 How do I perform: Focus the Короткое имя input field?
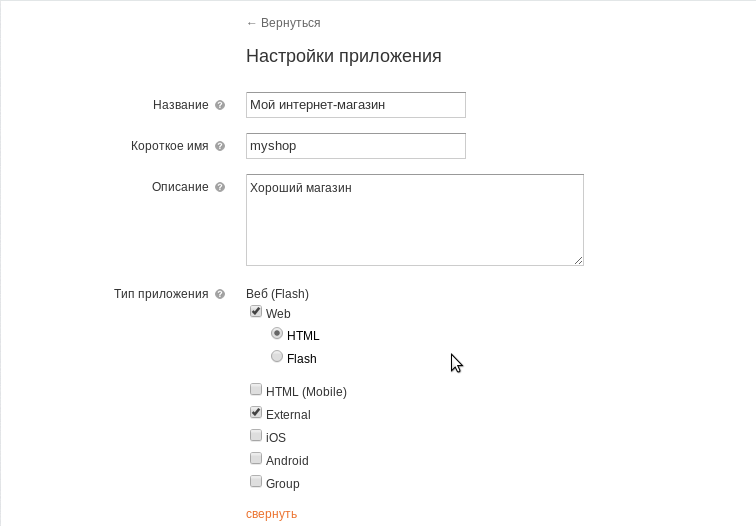[356, 146]
